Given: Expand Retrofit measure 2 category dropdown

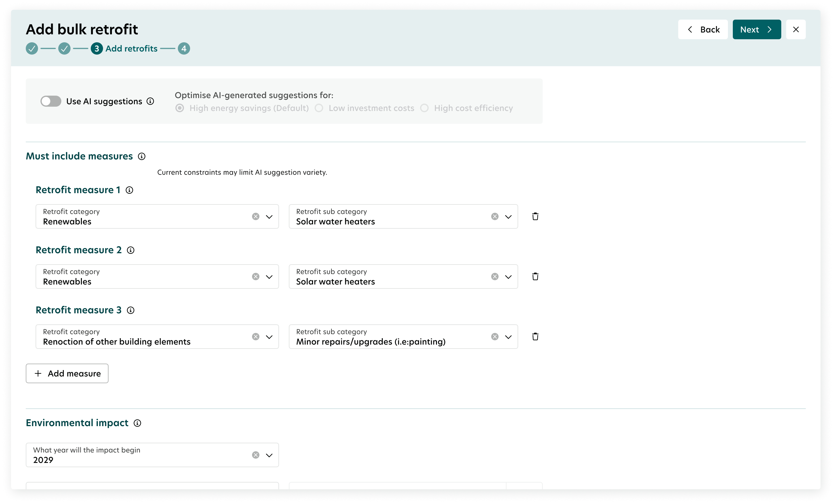Looking at the screenshot, I should (269, 277).
